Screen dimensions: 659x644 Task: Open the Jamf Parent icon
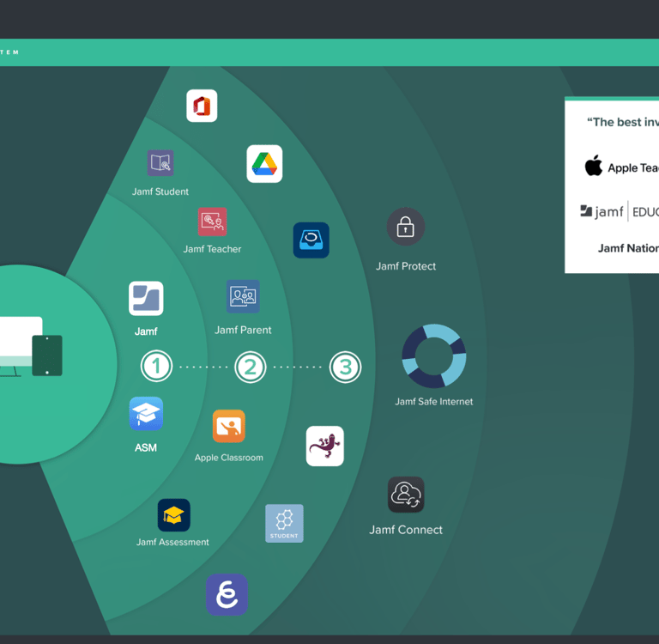pyautogui.click(x=243, y=296)
